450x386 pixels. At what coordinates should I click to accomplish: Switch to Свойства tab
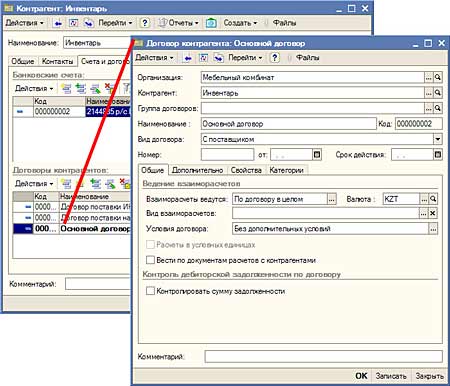click(246, 170)
